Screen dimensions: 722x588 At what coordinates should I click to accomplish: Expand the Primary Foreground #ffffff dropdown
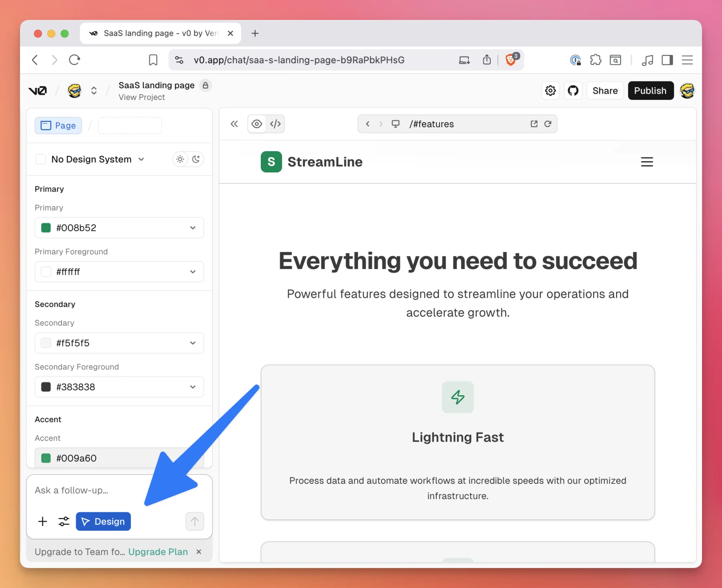click(x=193, y=272)
